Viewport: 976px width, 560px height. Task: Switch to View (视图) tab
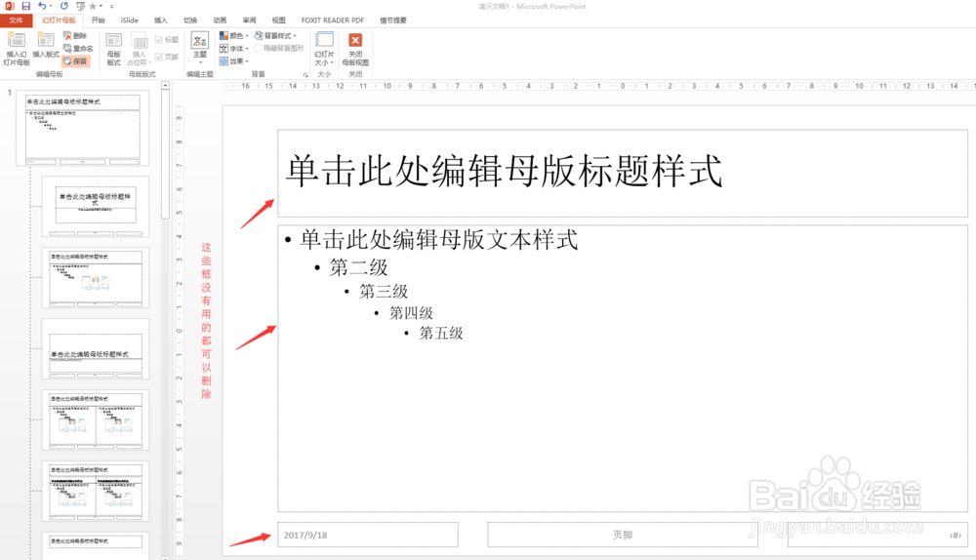pos(279,20)
